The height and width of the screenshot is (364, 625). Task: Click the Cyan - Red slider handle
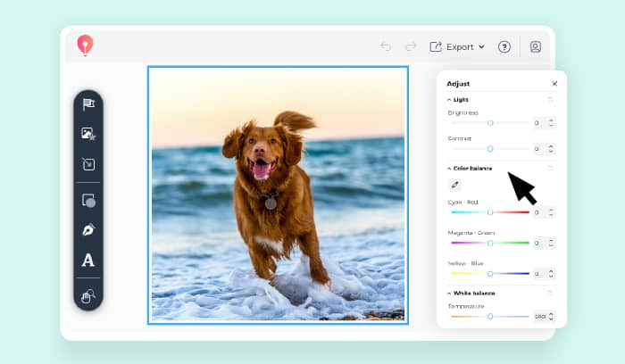pos(490,212)
